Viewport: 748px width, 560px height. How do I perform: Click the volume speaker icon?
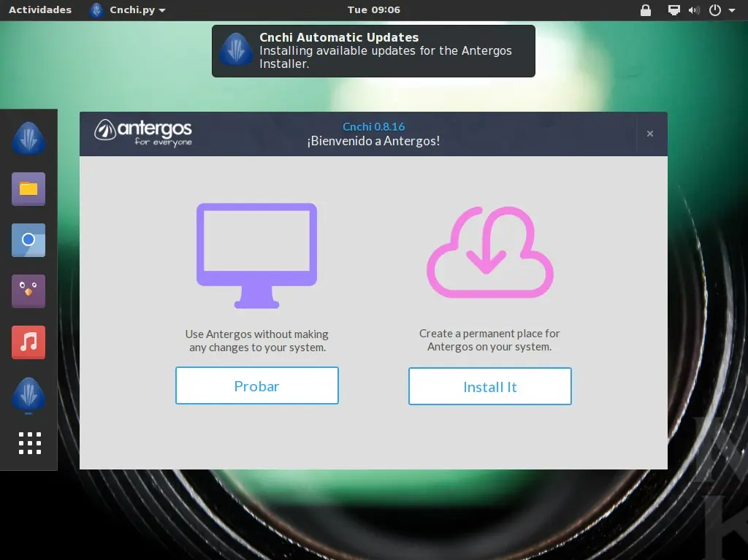pyautogui.click(x=694, y=10)
